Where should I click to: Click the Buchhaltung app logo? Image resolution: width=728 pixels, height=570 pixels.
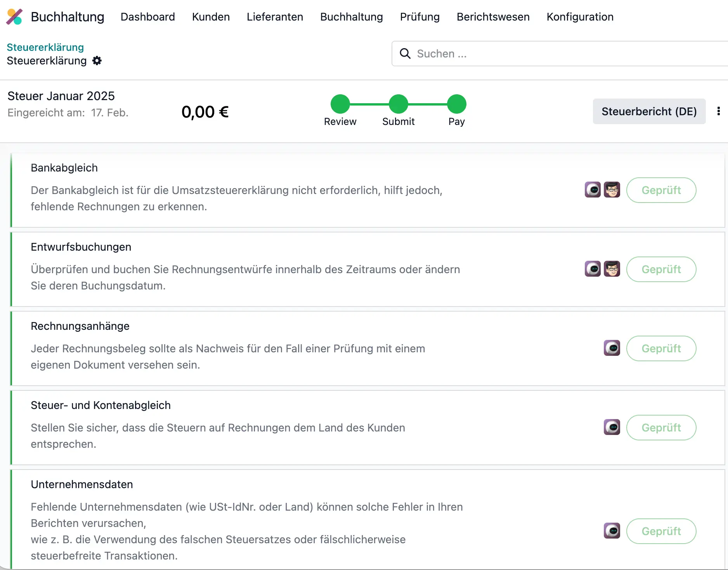[14, 17]
